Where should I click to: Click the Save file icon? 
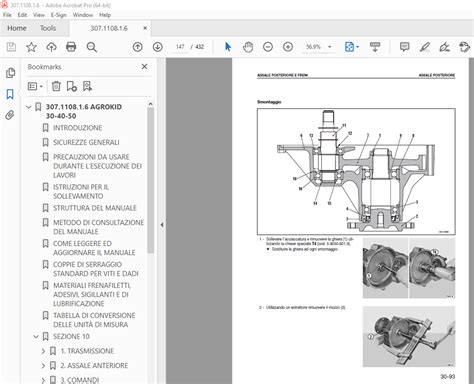click(11, 47)
